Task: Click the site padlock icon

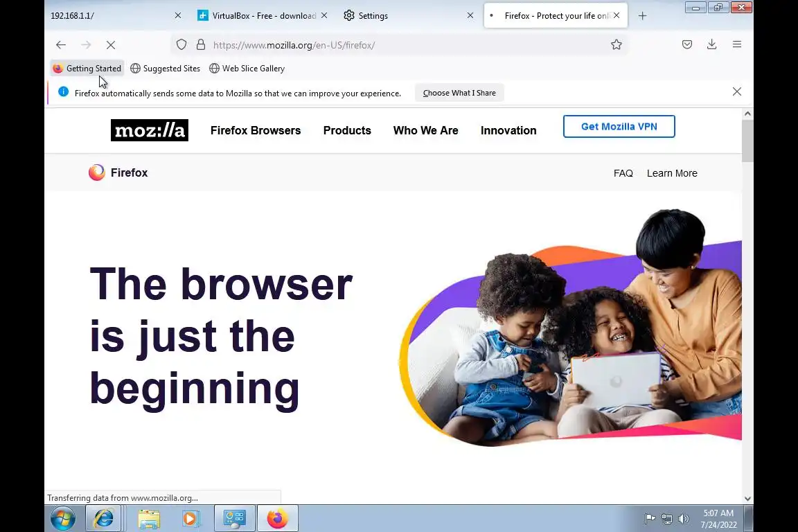Action: click(x=200, y=45)
